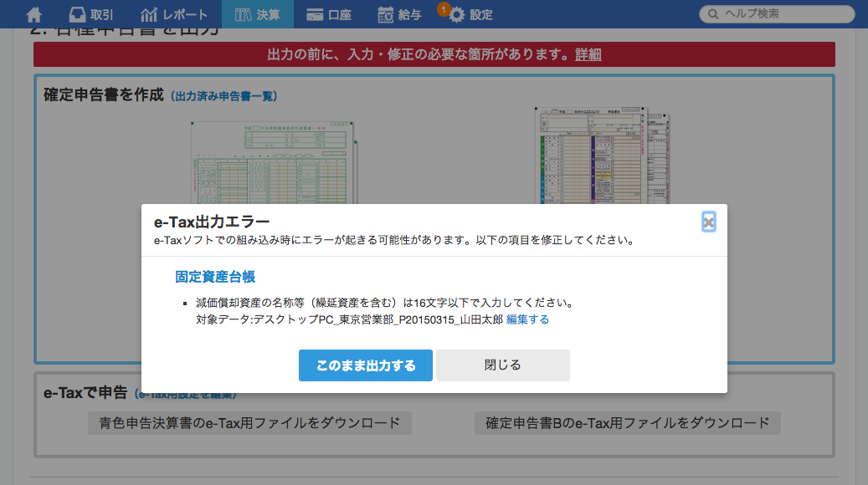Close the e-Tax出力エラー dialog with X
This screenshot has height=485, width=868.
click(x=709, y=222)
